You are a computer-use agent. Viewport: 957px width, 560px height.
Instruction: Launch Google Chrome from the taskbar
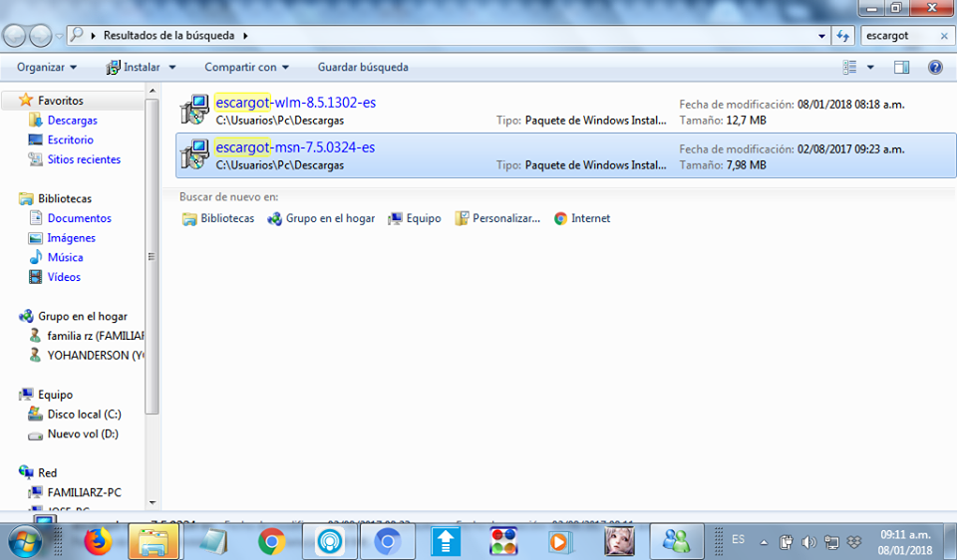[271, 541]
